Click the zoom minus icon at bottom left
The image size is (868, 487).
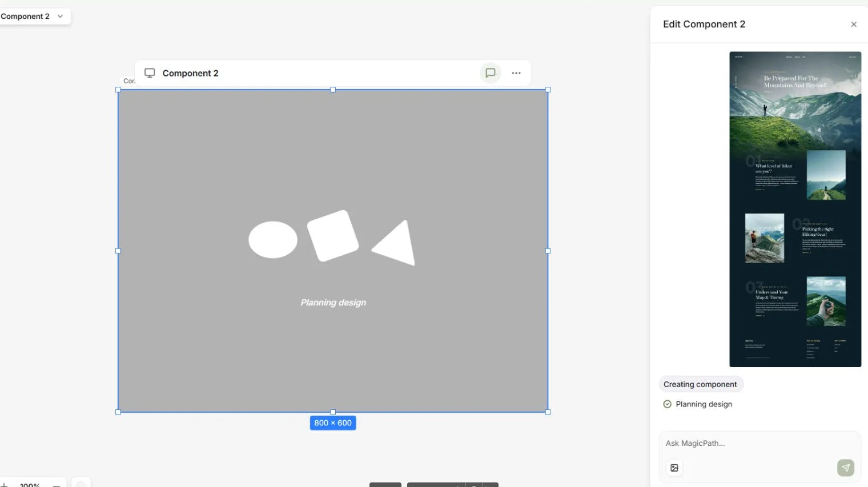(x=57, y=484)
